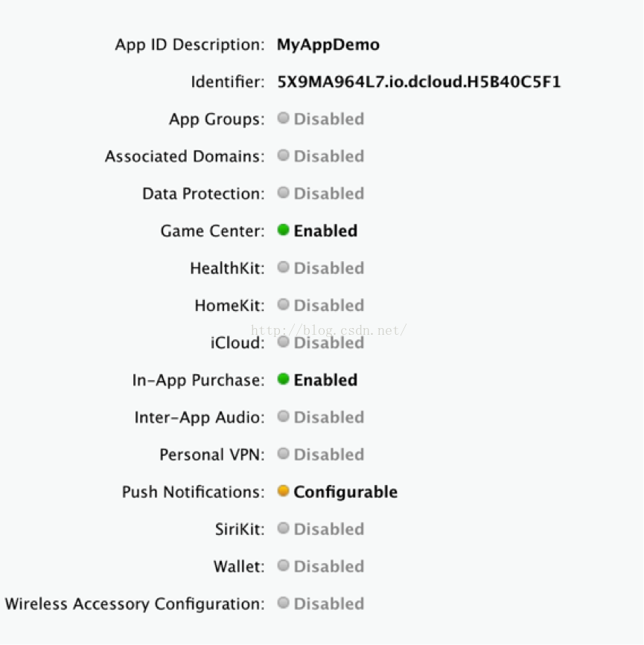Click Disabled status of Data Protection
This screenshot has height=645, width=644.
click(329, 193)
